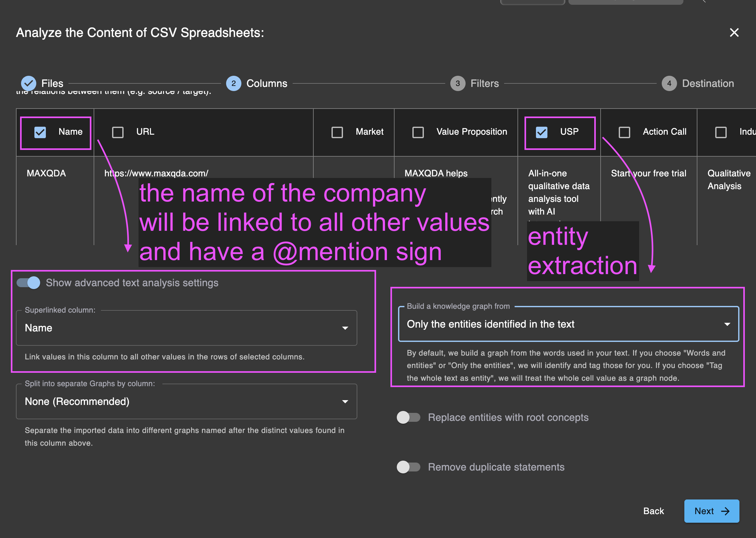756x538 pixels.
Task: Click the Market column header label
Action: [369, 131]
